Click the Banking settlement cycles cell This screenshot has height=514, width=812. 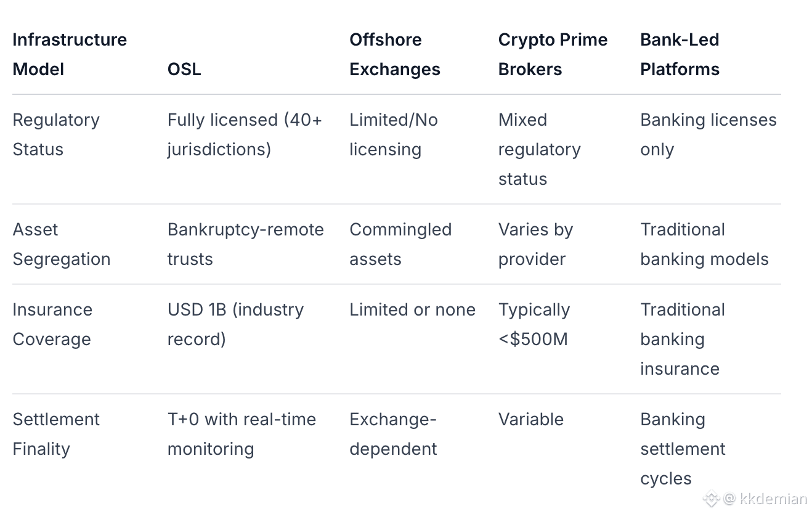[x=683, y=449]
